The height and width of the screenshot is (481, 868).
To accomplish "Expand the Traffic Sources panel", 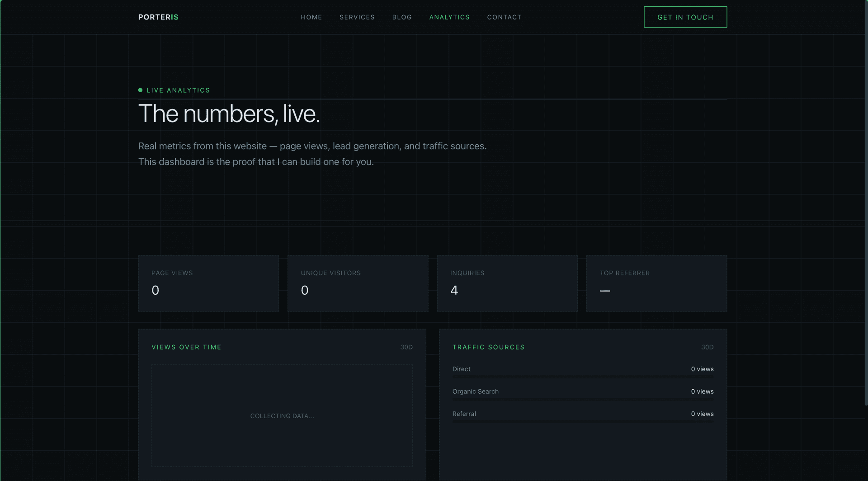I will (582, 402).
